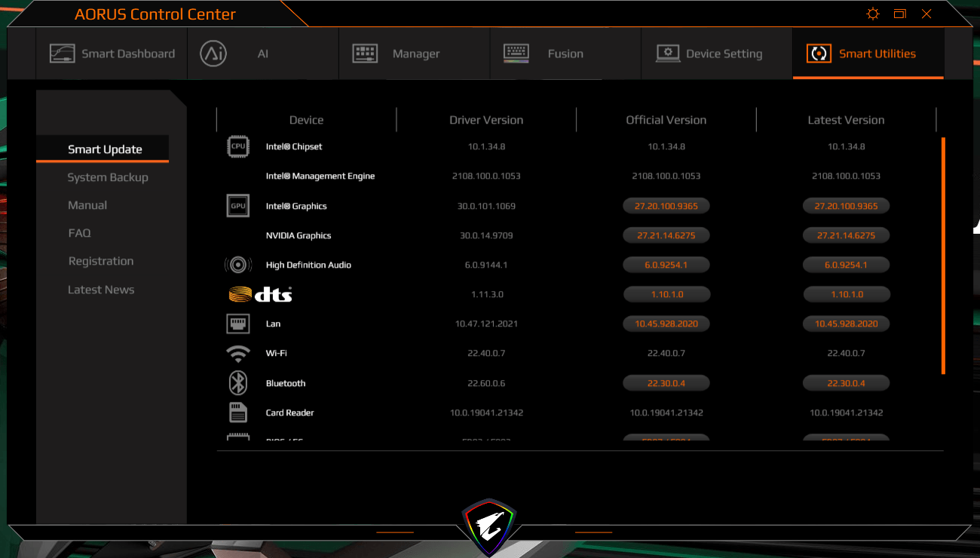Click Lan driver version 10.47.121.2021
The image size is (980, 558).
(486, 323)
